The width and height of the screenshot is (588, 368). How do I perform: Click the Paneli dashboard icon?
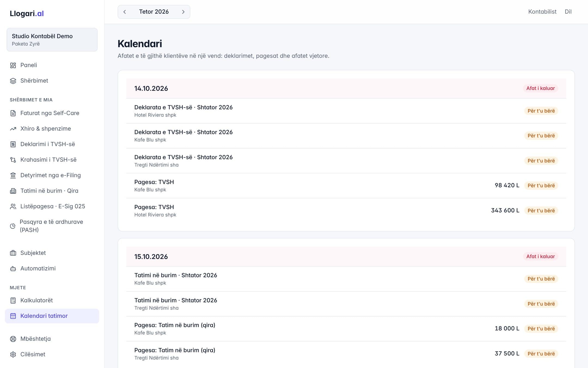(13, 65)
